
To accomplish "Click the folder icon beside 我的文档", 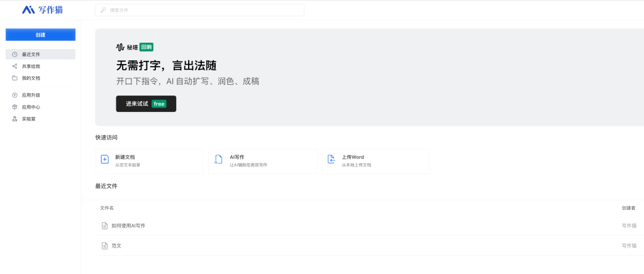I will click(x=15, y=78).
